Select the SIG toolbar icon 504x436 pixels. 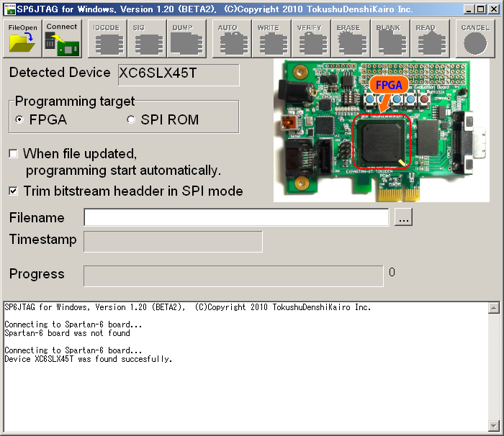pos(147,39)
